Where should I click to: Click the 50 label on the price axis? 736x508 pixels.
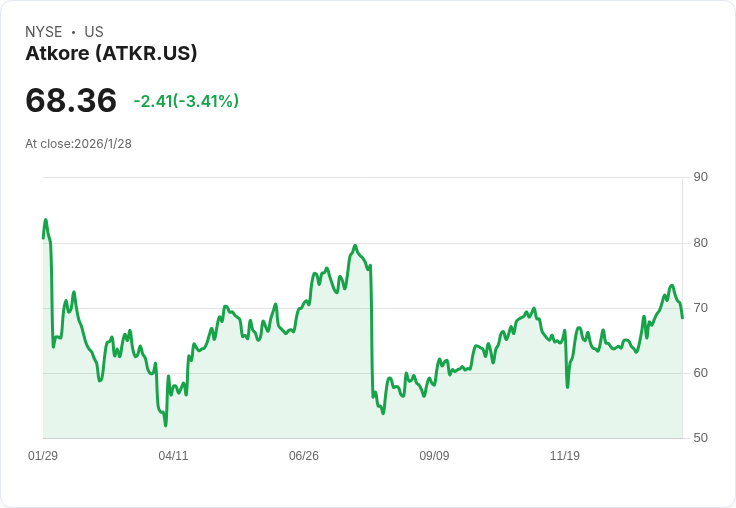[700, 438]
